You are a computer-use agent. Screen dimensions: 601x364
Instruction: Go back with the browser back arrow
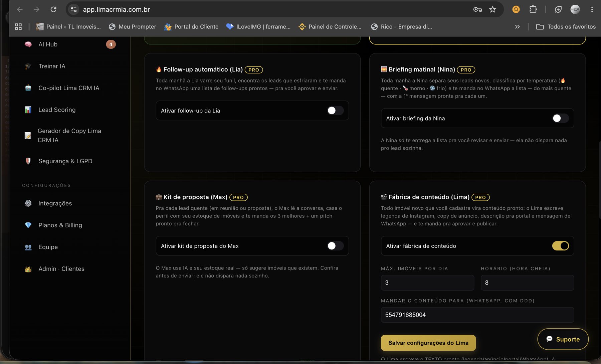20,9
